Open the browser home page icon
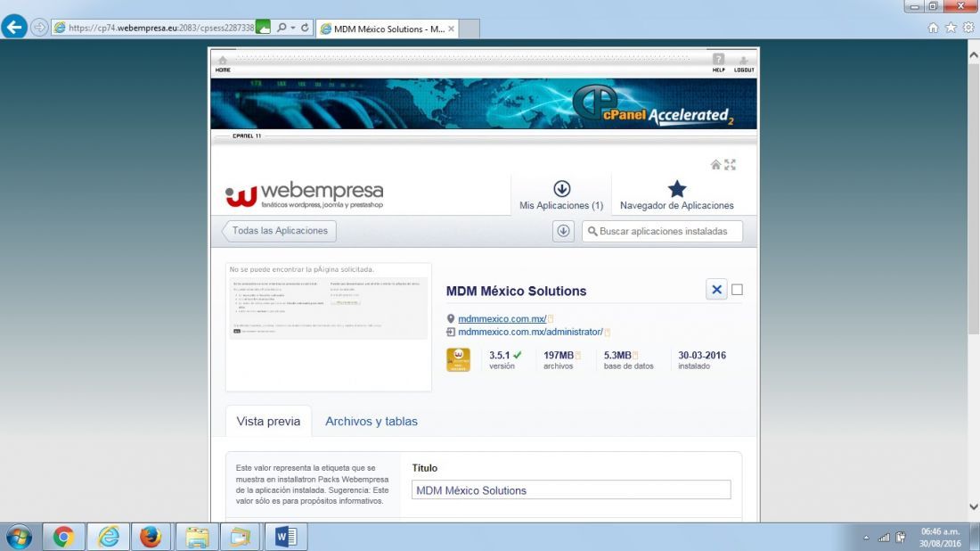Screen dimensions: 980x551 (x=933, y=28)
